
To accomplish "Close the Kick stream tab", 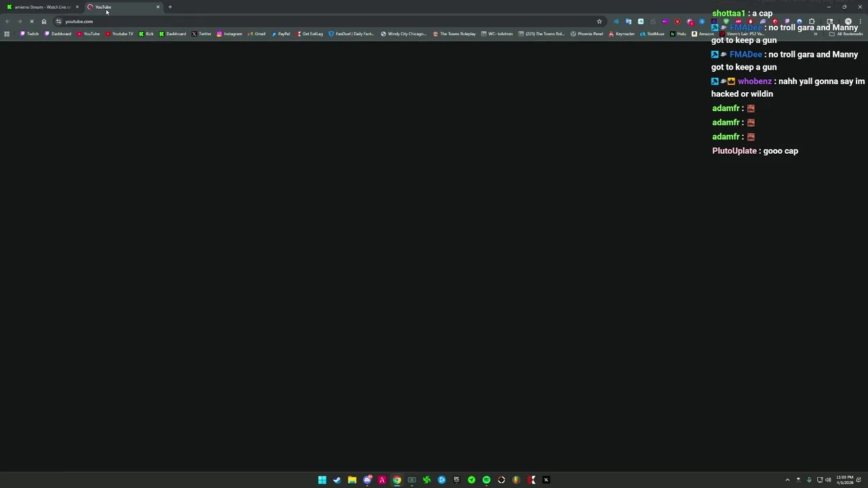I will tap(77, 7).
